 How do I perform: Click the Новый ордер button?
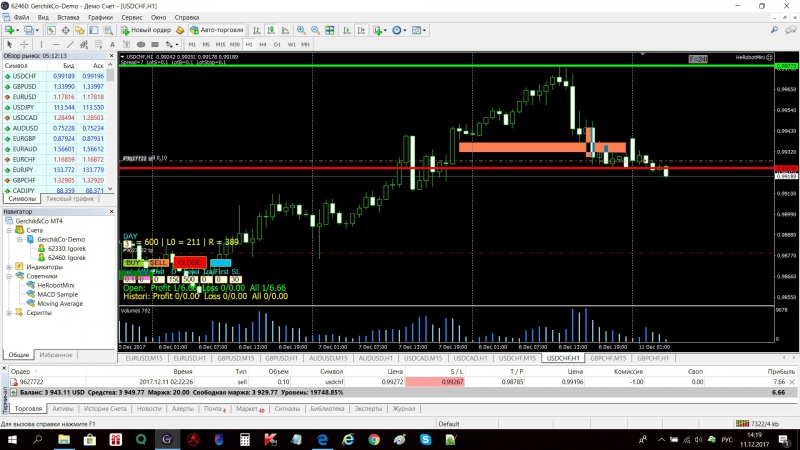[x=146, y=30]
